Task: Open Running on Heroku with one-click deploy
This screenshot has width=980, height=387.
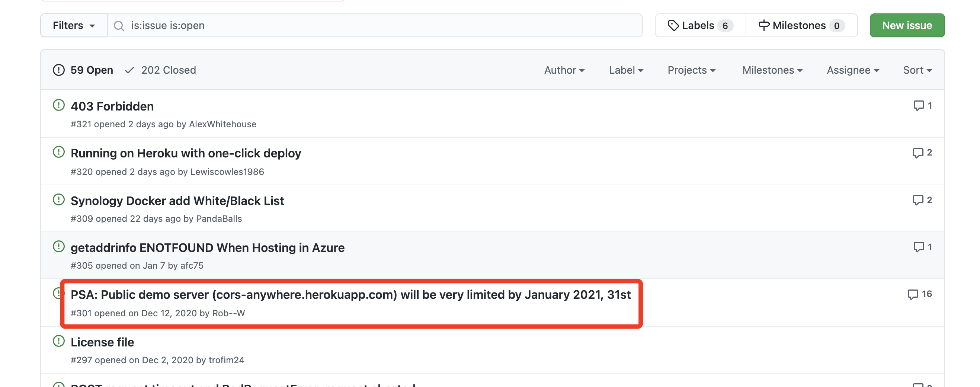Action: (x=186, y=153)
